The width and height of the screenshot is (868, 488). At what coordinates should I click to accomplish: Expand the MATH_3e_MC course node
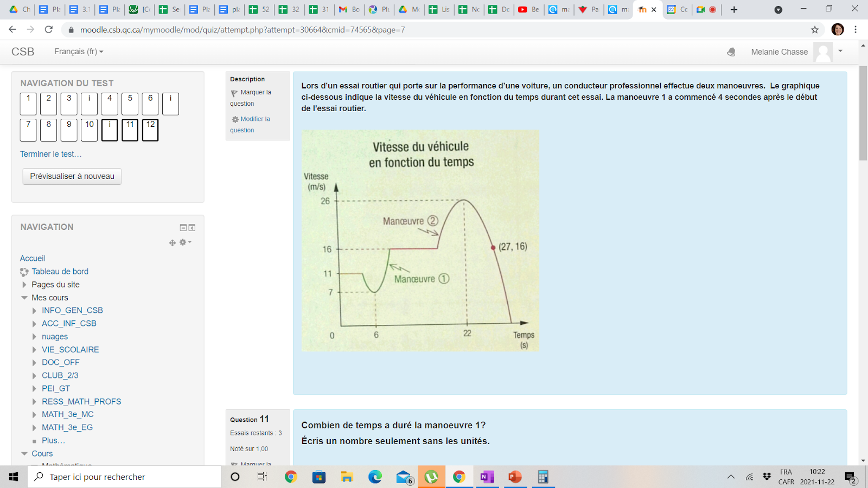coord(34,415)
